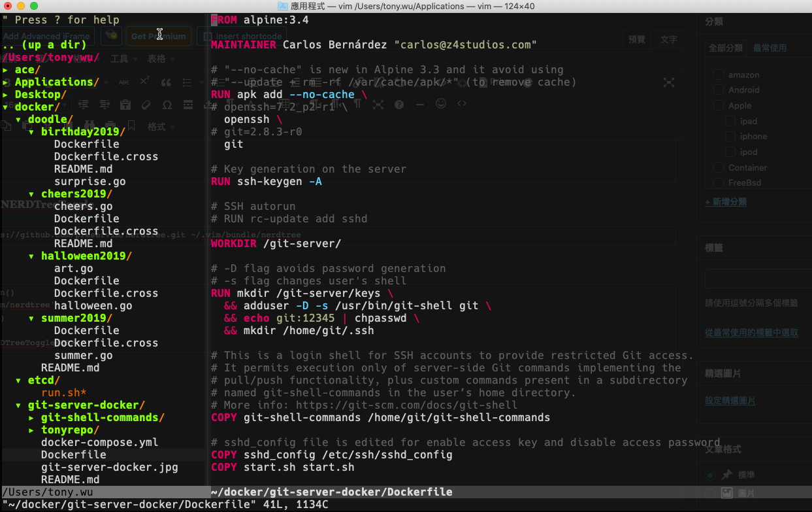Expand the git-shell-commands folder
812x512 pixels.
(x=31, y=417)
